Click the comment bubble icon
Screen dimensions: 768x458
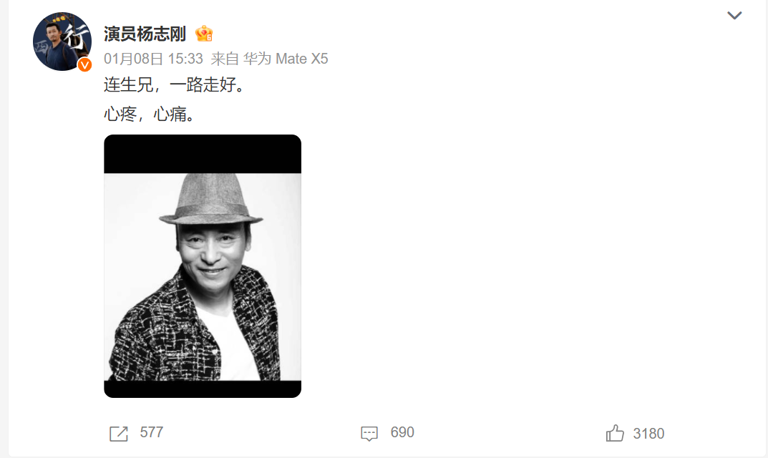(x=369, y=434)
